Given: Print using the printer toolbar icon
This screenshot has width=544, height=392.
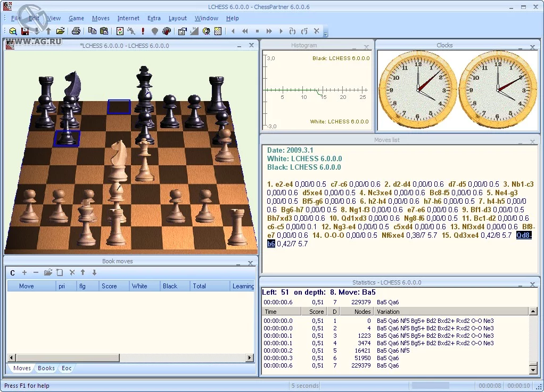Looking at the screenshot, I should 76,31.
